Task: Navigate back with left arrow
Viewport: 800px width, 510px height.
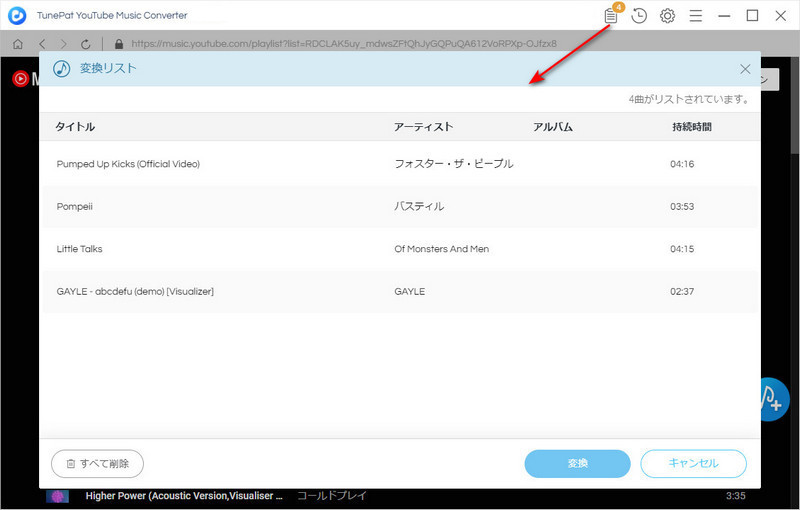Action: click(42, 44)
